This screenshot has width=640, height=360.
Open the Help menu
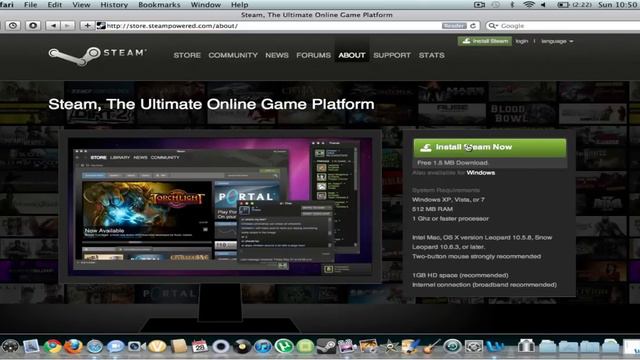click(239, 4)
